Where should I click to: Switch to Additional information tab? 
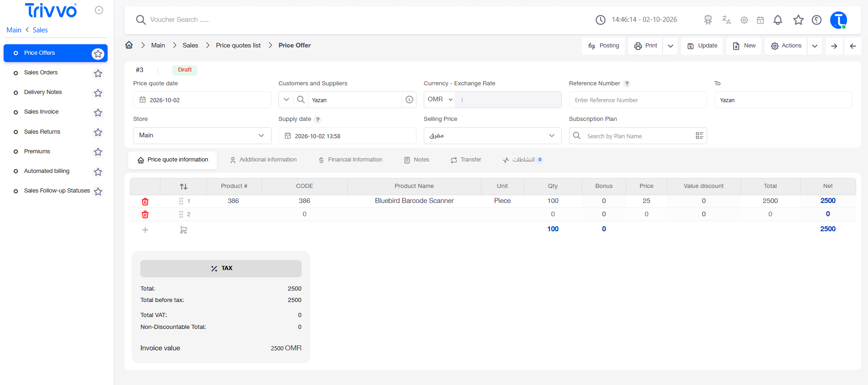263,160
